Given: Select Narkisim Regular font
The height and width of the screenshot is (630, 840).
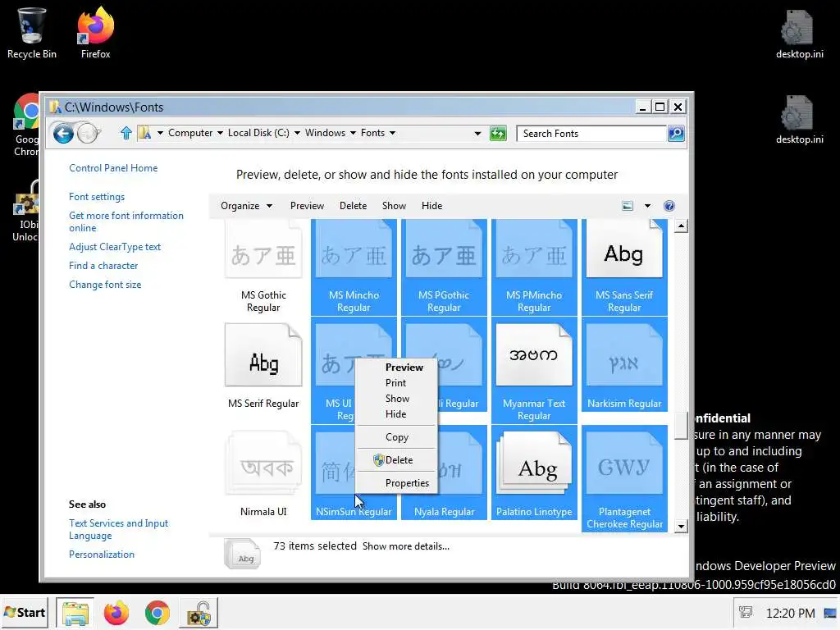Looking at the screenshot, I should click(624, 365).
